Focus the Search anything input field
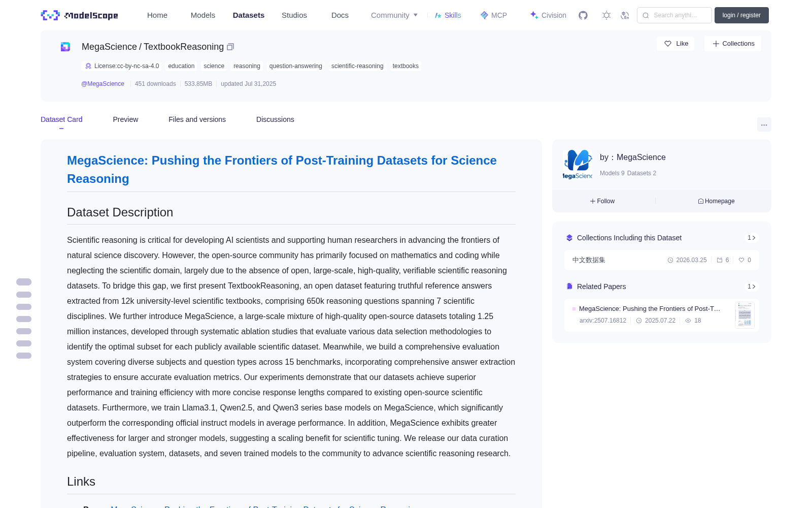 pos(674,15)
